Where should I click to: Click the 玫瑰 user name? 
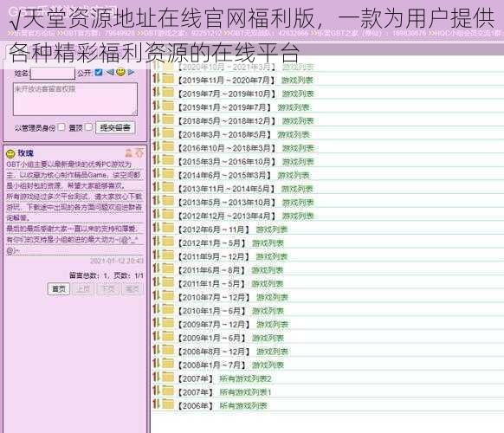[x=26, y=153]
